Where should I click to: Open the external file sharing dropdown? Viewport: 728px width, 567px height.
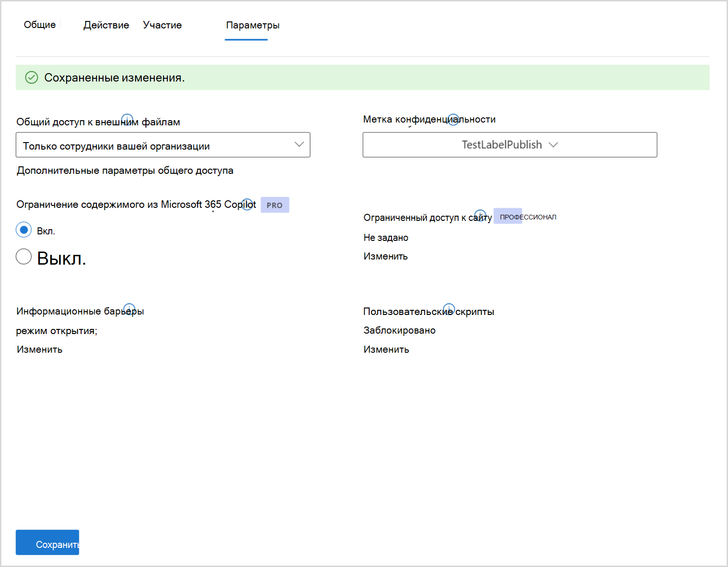point(163,145)
